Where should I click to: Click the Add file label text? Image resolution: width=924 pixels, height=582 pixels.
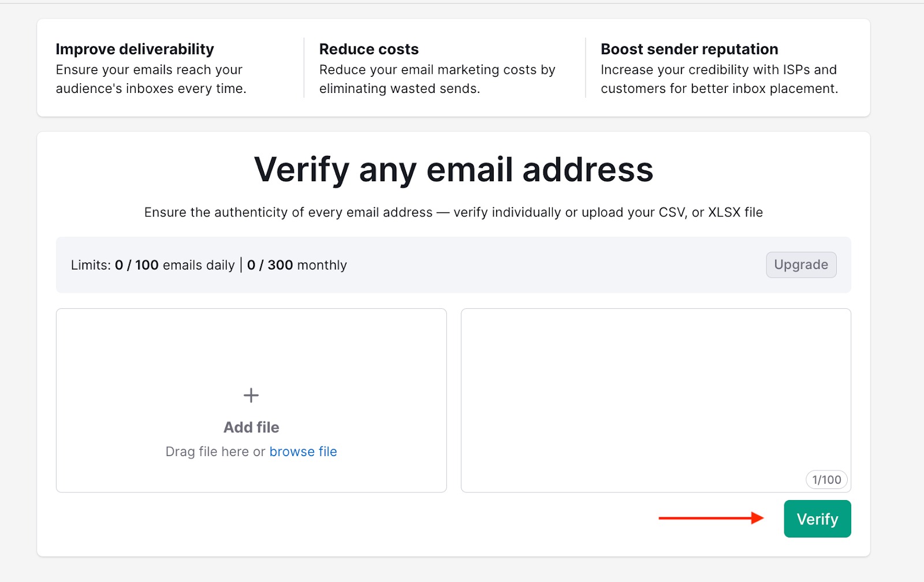(x=251, y=427)
